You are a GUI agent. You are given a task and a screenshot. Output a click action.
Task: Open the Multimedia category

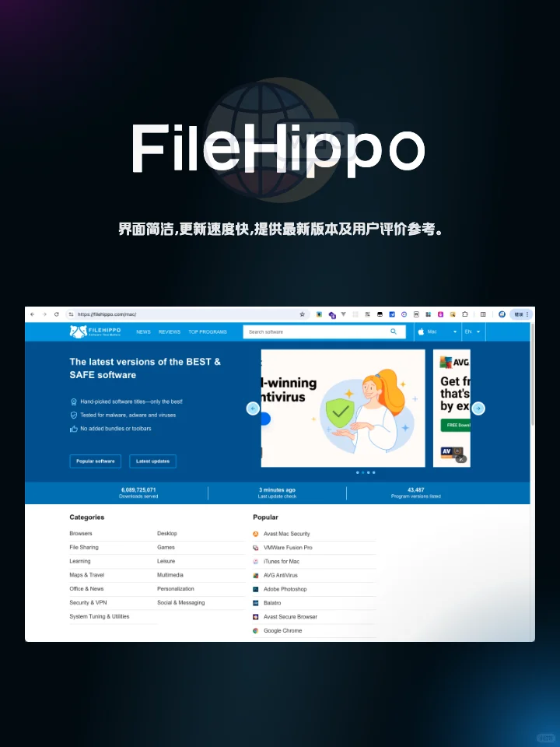(x=170, y=575)
